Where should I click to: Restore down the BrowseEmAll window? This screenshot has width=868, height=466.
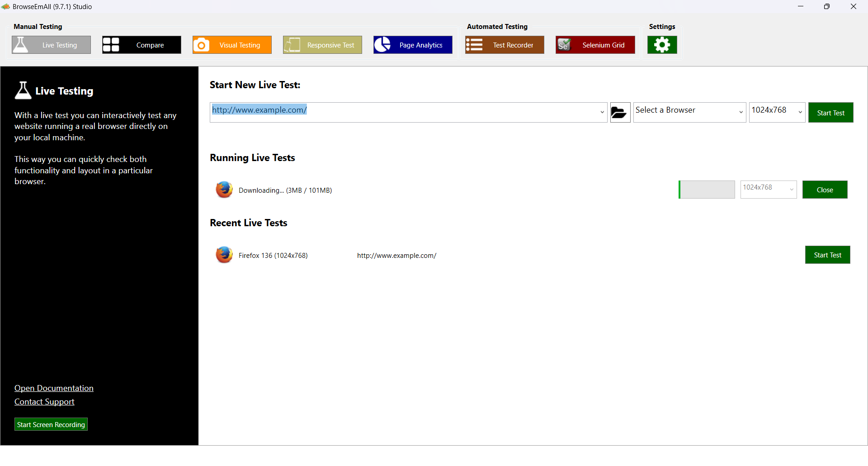827,6
